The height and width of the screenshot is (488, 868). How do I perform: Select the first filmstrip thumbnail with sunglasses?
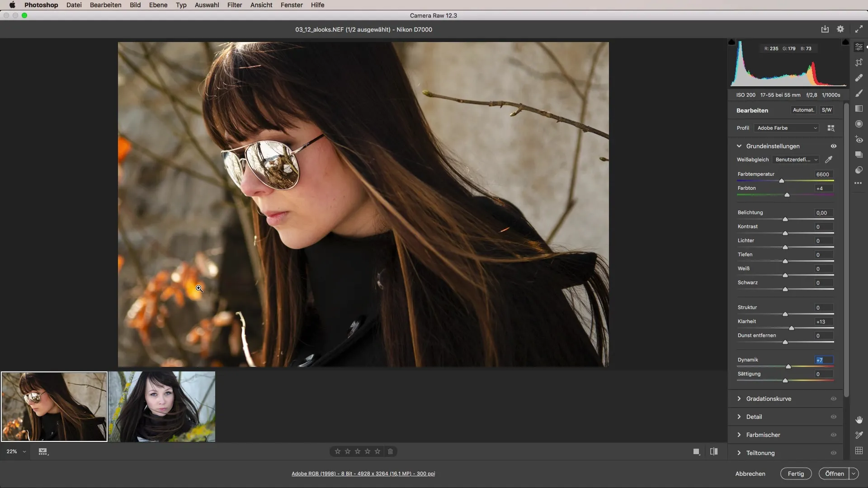tap(54, 407)
